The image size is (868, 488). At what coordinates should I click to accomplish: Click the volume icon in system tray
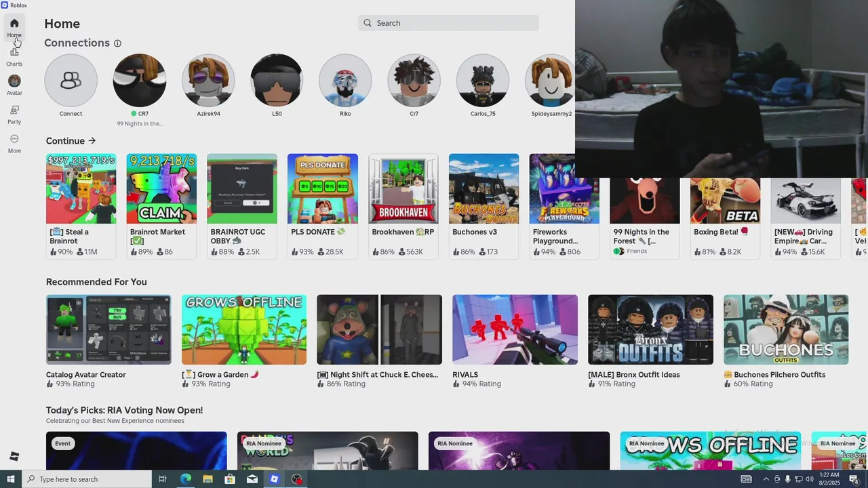click(810, 479)
